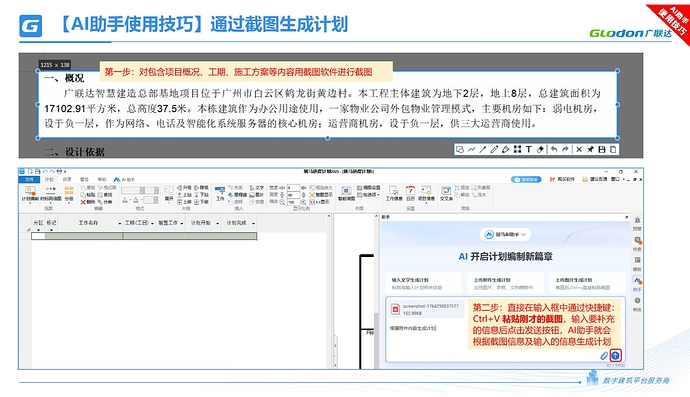Click the 展开 outline button

point(169,194)
